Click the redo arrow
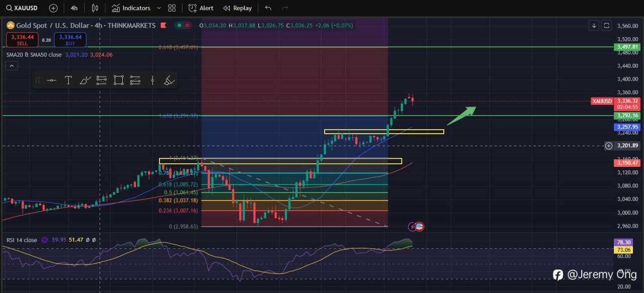Viewport: 644px width, 293px height. (285, 8)
